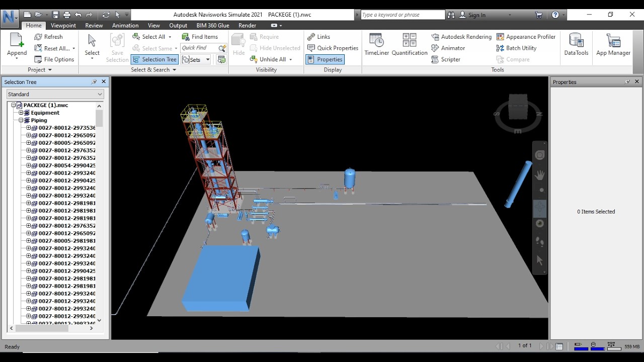Collapse the Piping tree node
This screenshot has width=644, height=362.
(x=21, y=120)
